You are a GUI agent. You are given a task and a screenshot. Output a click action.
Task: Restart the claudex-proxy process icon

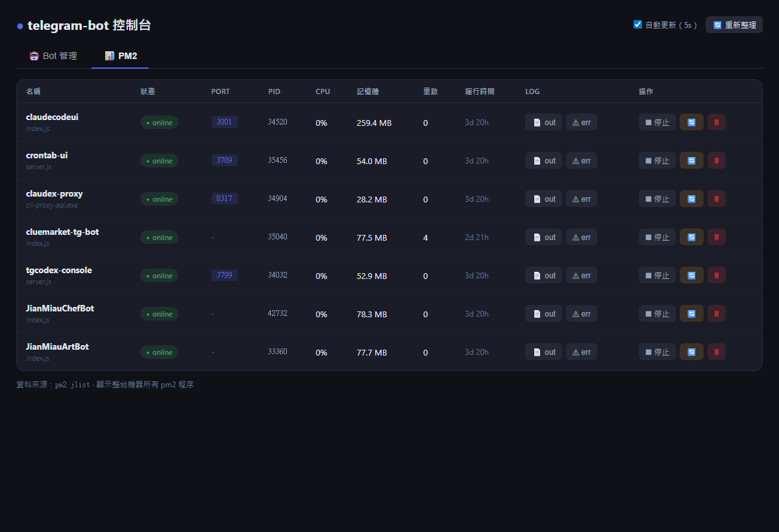coord(691,199)
